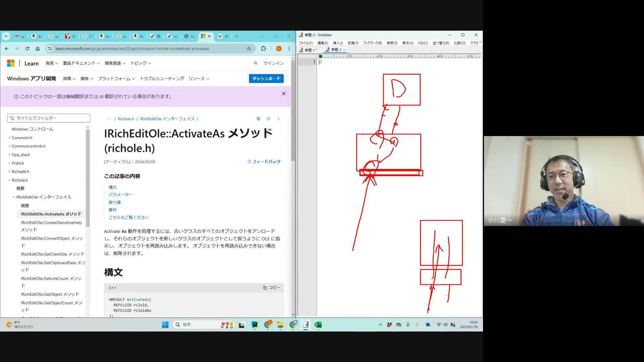The height and width of the screenshot is (362, 644).
Task: Open EmEditor's 編集(E) menu
Action: click(323, 43)
